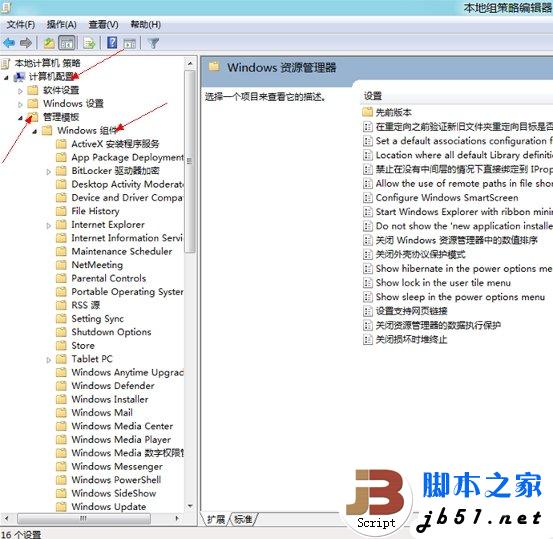The image size is (553, 539).
Task: Click the horizontal scrollbar left arrow
Action: 6,519
